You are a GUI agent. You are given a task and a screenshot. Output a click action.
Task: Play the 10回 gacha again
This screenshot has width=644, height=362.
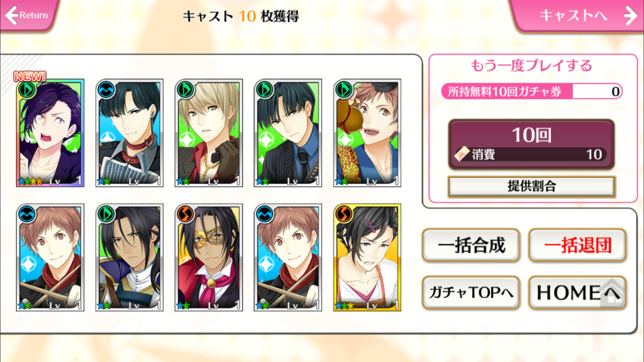[x=531, y=145]
